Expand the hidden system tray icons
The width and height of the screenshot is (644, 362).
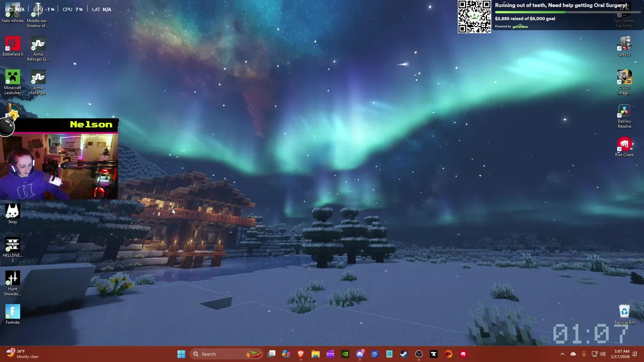coord(562,354)
